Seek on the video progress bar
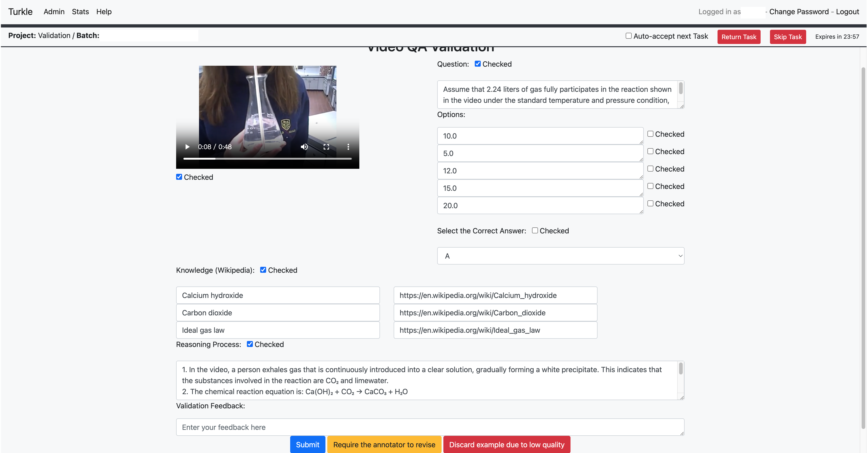 (267, 158)
